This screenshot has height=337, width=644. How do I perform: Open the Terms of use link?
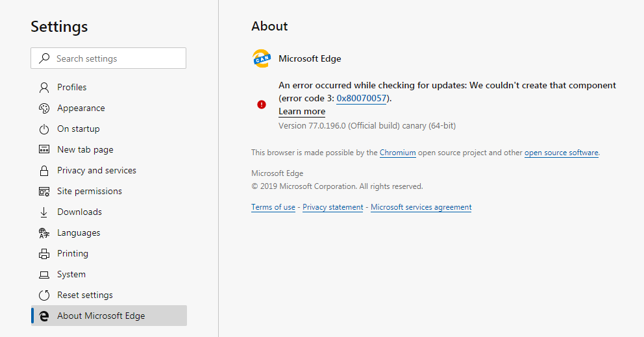click(x=273, y=207)
